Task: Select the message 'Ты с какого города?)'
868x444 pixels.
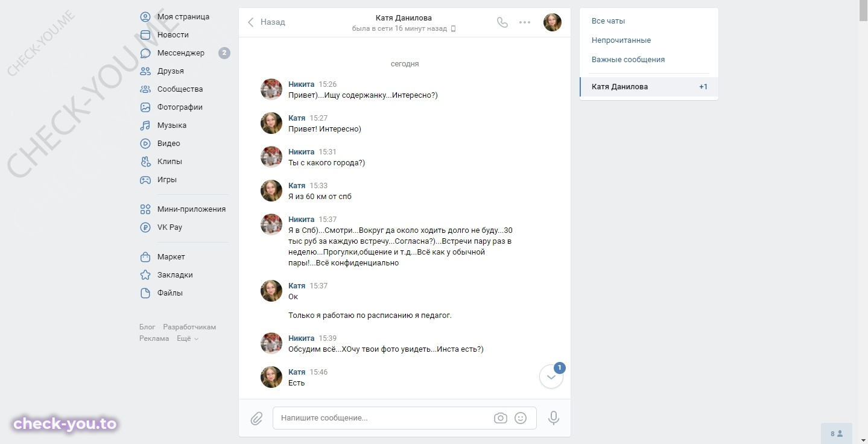Action: (326, 163)
